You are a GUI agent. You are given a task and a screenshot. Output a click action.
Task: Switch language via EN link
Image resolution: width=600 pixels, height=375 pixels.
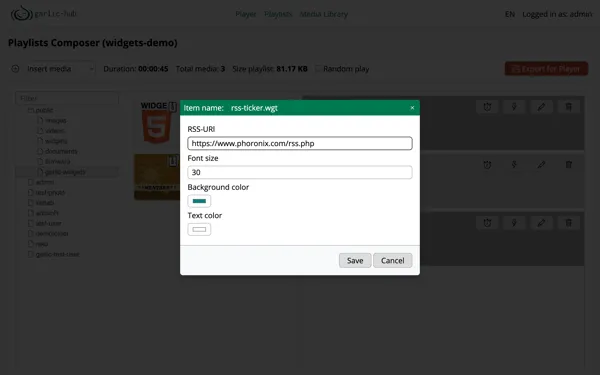[510, 14]
